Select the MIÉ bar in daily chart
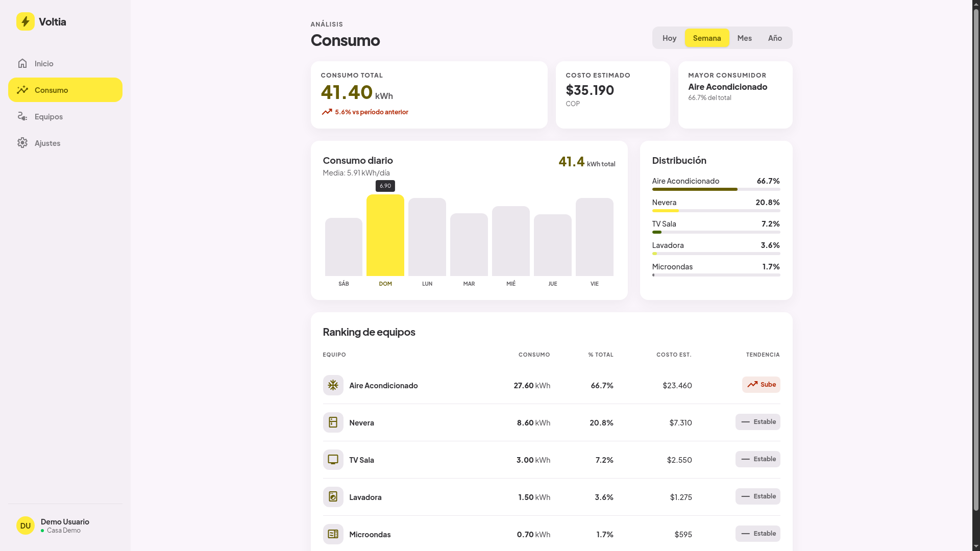The height and width of the screenshot is (551, 980). tap(511, 241)
